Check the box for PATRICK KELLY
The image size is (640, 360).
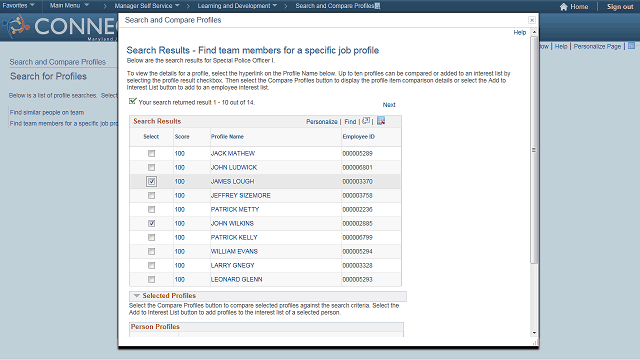(x=151, y=237)
